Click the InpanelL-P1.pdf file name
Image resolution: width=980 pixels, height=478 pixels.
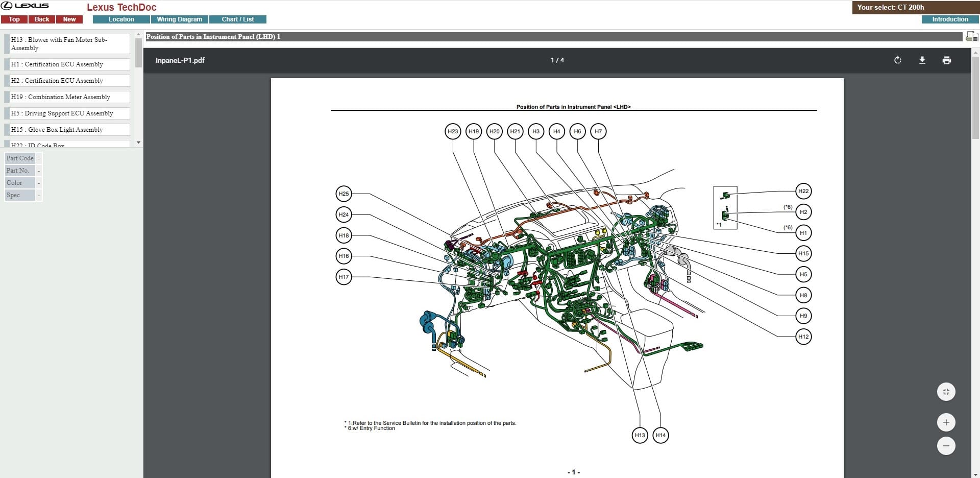click(180, 60)
